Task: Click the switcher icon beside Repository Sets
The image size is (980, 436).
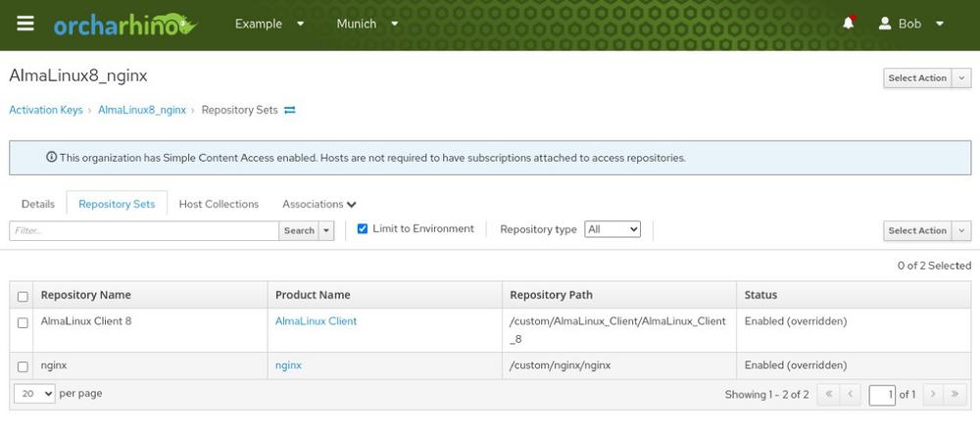Action: [x=290, y=111]
